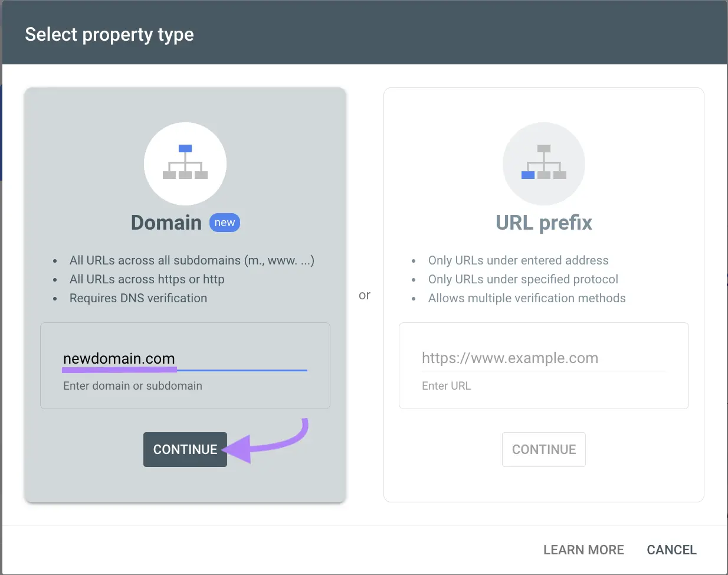
Task: Select the 'new' badge beside Domain
Action: pos(224,223)
